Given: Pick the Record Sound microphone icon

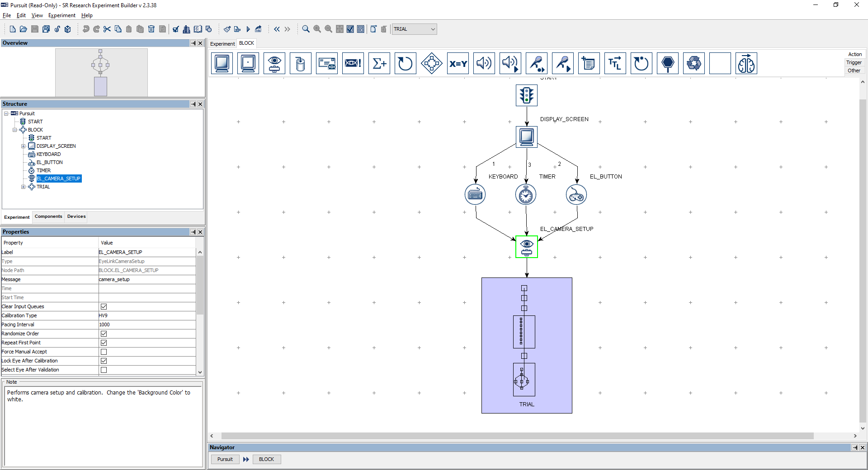Looking at the screenshot, I should 537,63.
